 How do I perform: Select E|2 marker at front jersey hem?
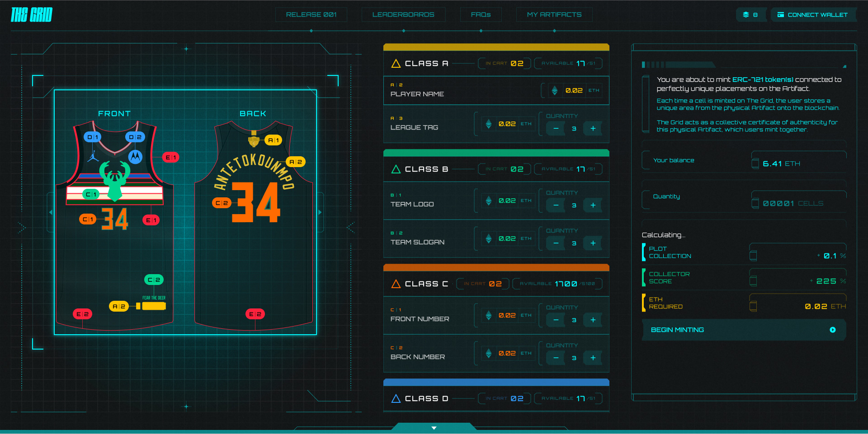[82, 314]
